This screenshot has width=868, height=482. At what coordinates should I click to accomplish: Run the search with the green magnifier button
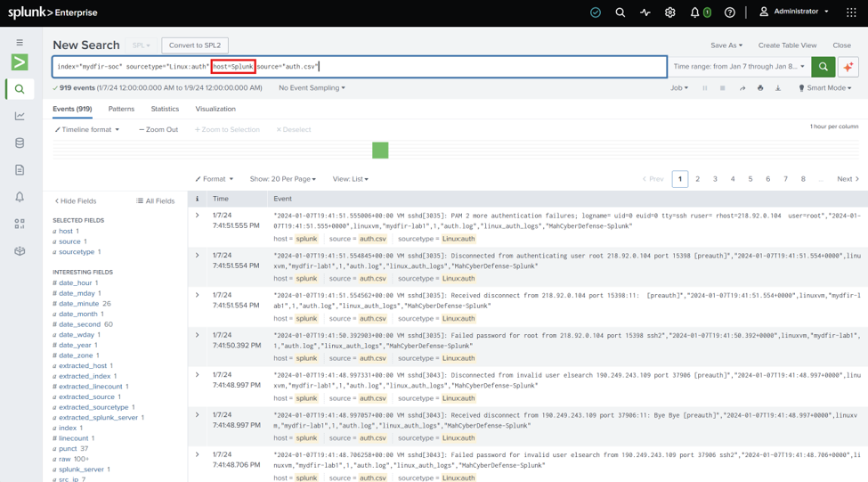(823, 67)
